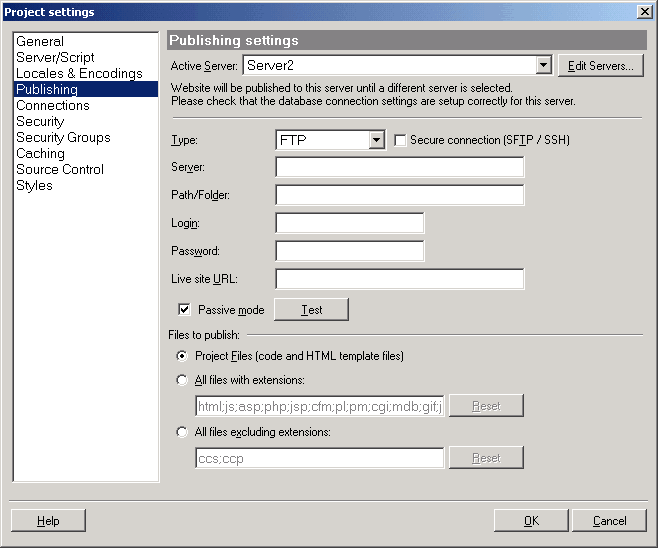This screenshot has height=548, width=658.
Task: Open the connection Type dropdown
Action: tap(376, 141)
